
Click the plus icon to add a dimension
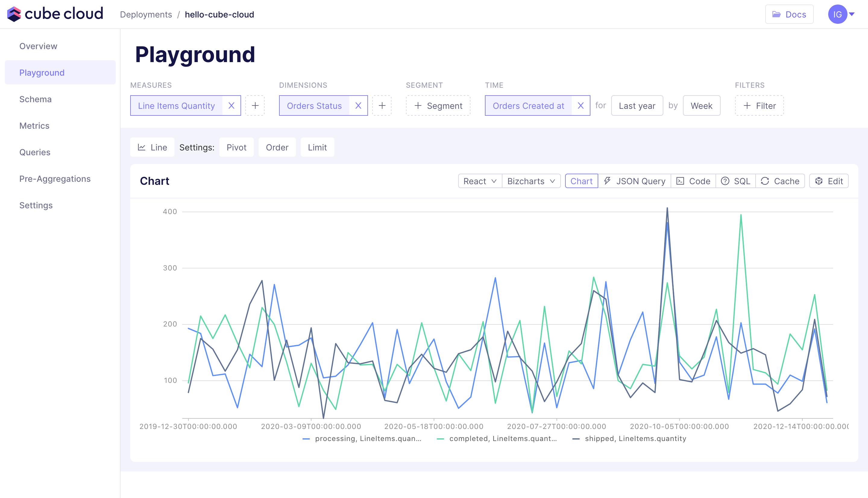(382, 106)
